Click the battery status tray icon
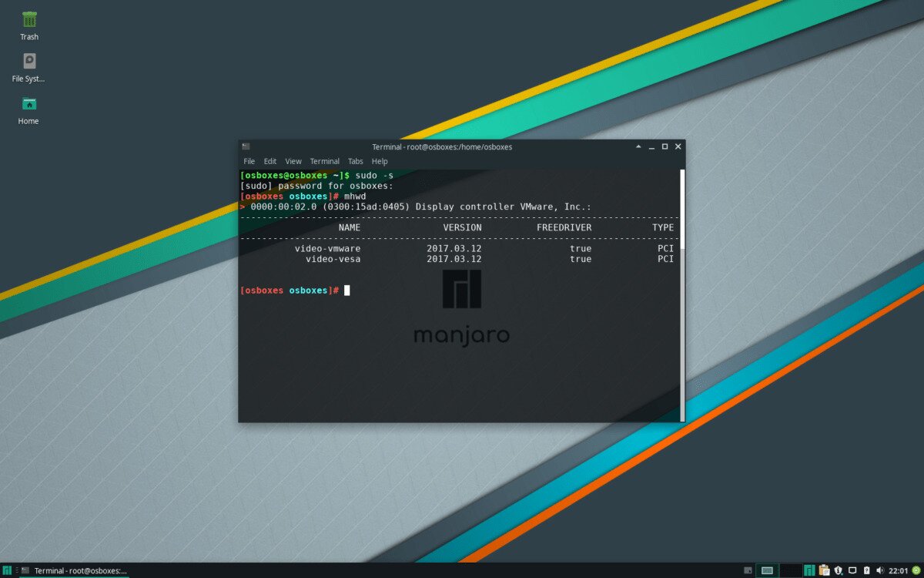The image size is (924, 578). (866, 570)
